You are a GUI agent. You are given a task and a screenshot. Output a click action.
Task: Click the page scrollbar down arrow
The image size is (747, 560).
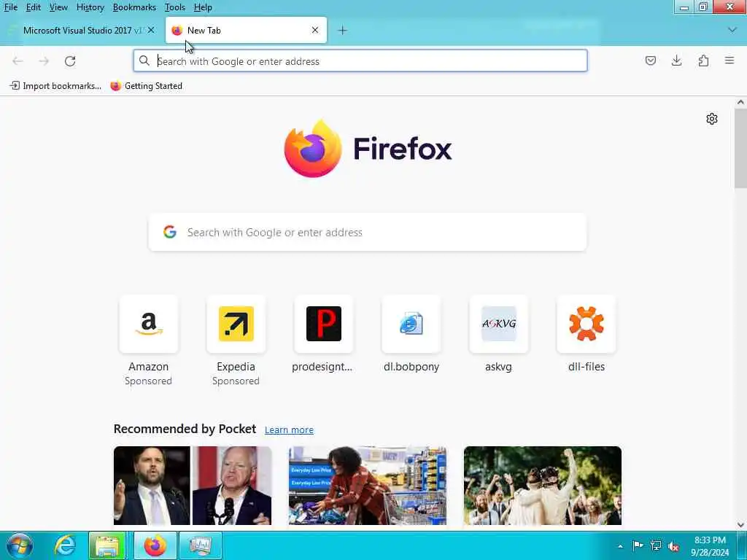tap(740, 525)
